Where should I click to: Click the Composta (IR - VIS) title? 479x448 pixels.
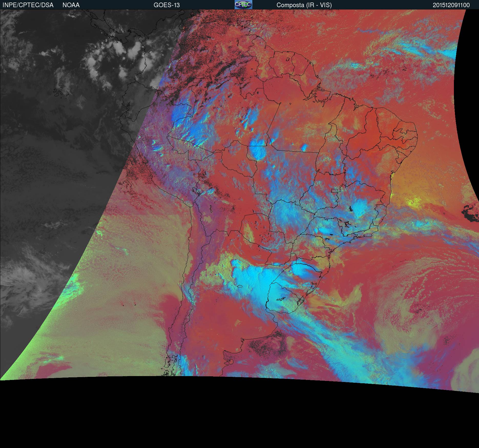304,5
